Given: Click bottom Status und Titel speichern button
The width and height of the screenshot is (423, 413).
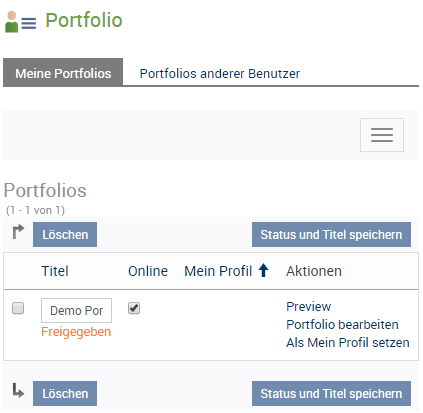Looking at the screenshot, I should pos(331,394).
